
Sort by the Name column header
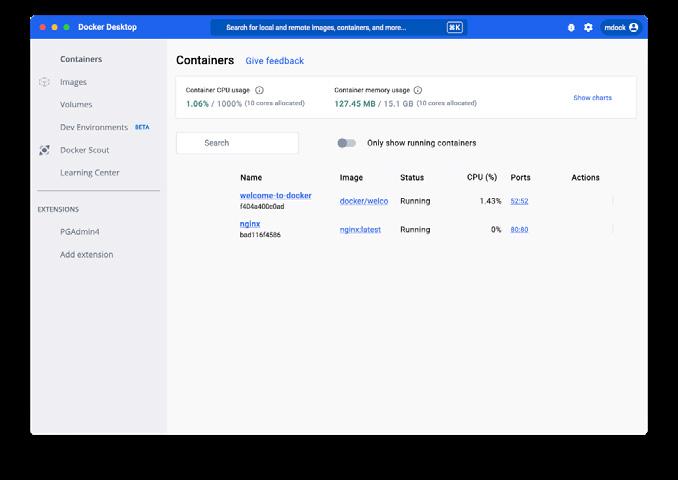(x=251, y=178)
